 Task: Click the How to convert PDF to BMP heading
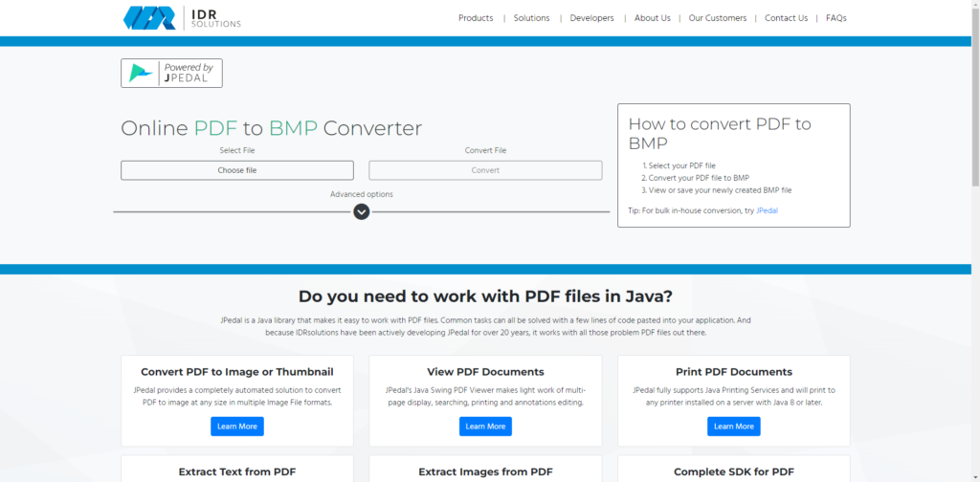point(720,134)
